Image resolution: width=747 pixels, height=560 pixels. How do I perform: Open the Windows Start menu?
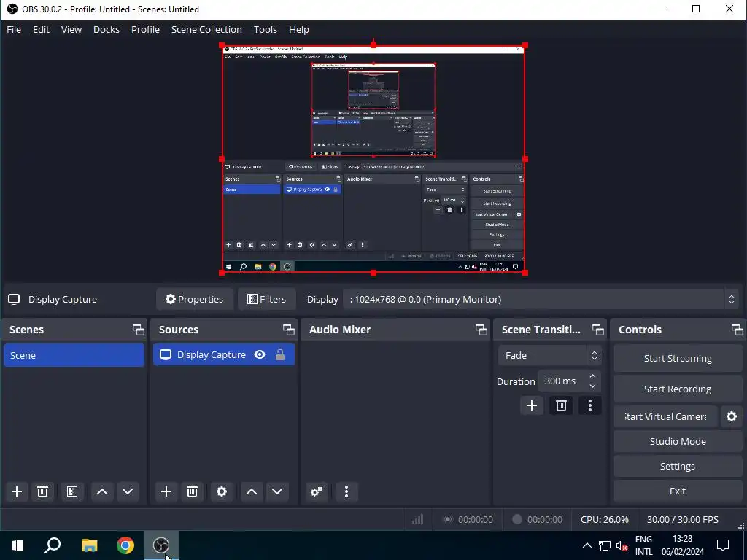coord(18,545)
